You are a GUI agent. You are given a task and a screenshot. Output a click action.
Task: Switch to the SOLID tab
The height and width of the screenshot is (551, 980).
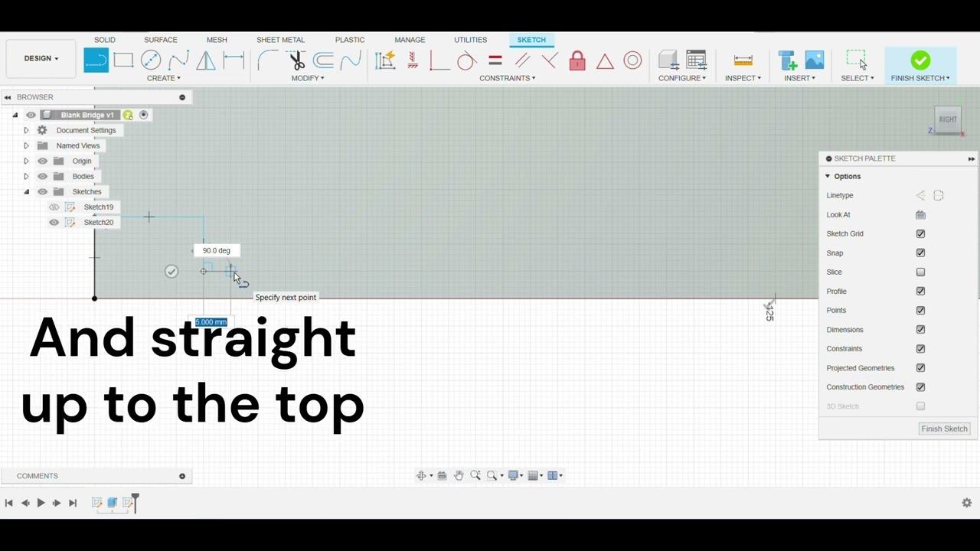tap(105, 40)
